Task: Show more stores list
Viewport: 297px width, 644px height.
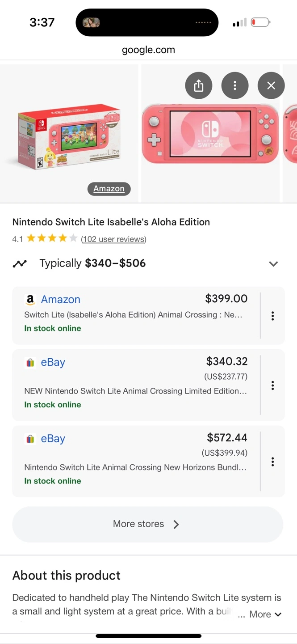Action: pos(147,524)
